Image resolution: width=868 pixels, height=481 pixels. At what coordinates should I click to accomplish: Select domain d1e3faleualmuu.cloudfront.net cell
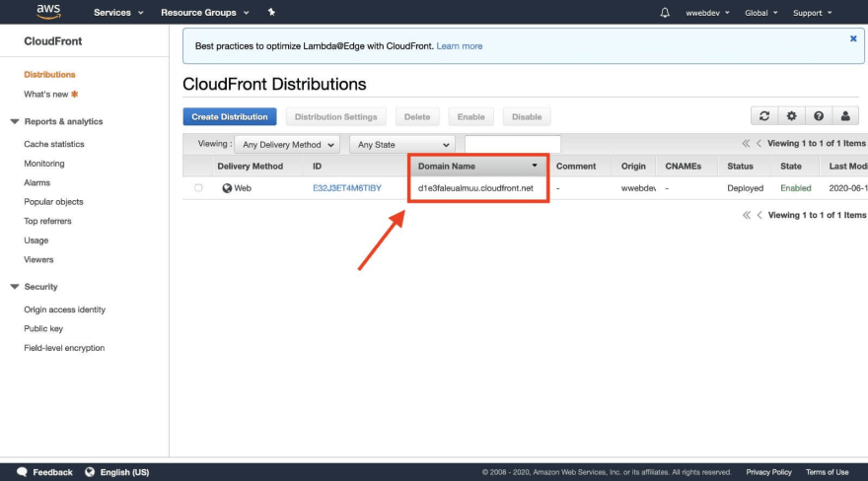[x=475, y=188]
